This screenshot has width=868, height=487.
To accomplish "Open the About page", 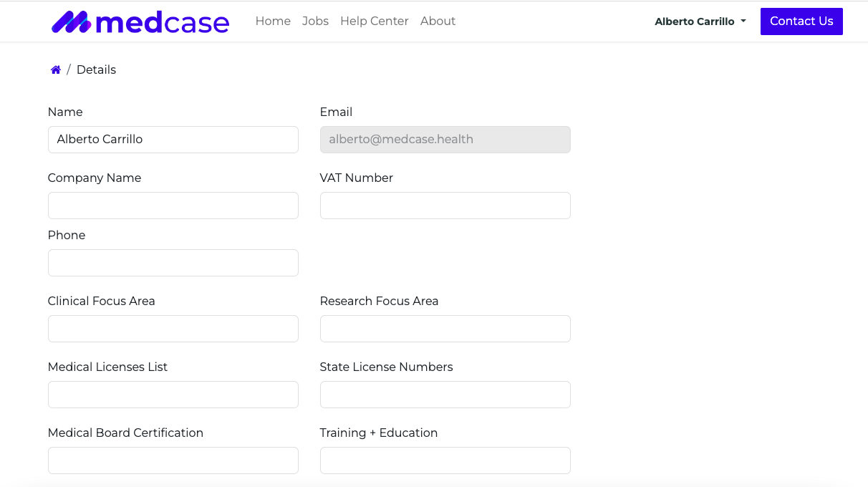I will point(438,21).
